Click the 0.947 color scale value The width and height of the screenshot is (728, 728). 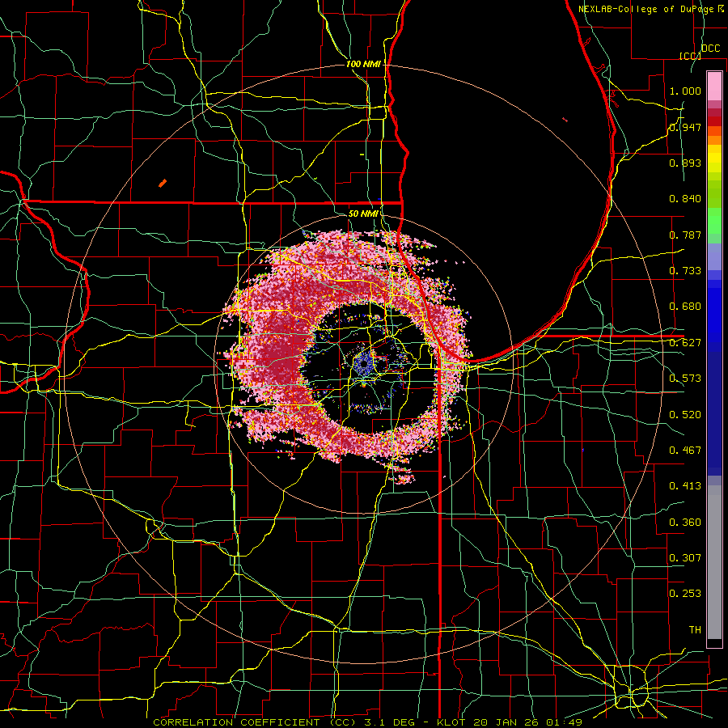tap(685, 127)
